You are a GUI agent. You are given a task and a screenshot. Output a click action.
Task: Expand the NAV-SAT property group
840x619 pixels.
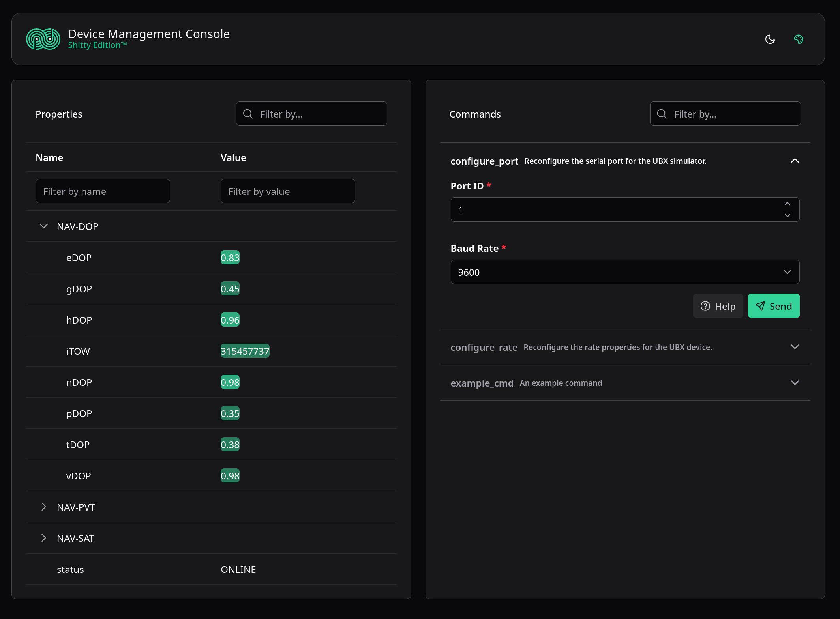44,538
